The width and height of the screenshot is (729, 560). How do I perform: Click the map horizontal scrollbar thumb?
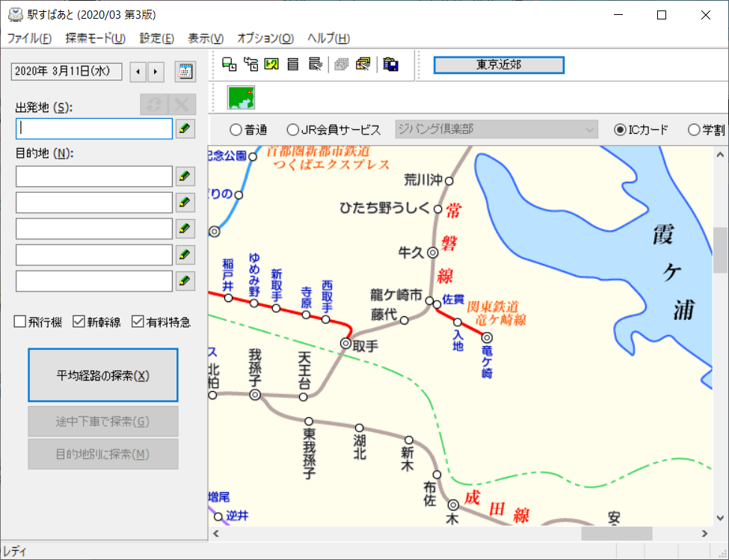[617, 534]
